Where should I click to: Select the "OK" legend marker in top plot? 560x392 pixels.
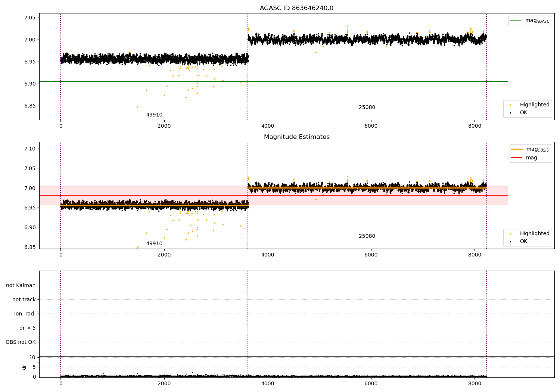[510, 113]
